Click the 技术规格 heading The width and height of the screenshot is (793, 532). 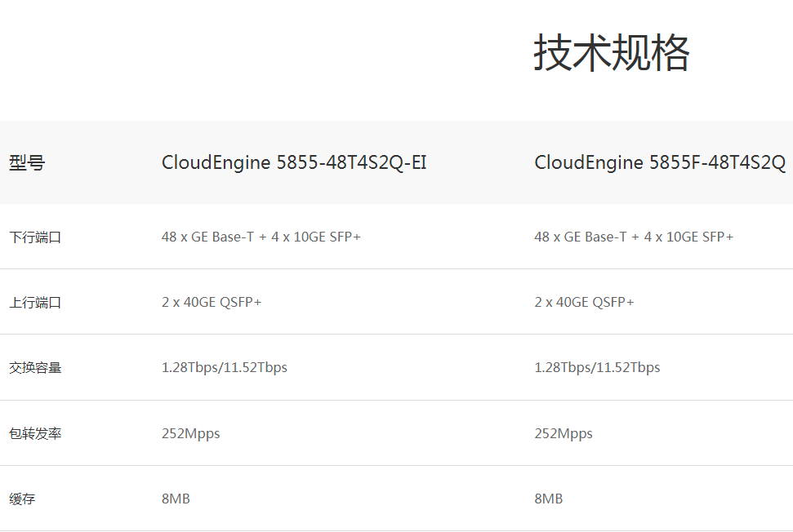pos(612,52)
